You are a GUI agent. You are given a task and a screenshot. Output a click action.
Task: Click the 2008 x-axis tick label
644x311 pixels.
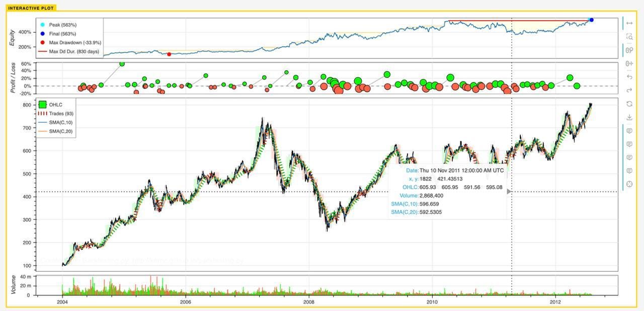coord(309,302)
